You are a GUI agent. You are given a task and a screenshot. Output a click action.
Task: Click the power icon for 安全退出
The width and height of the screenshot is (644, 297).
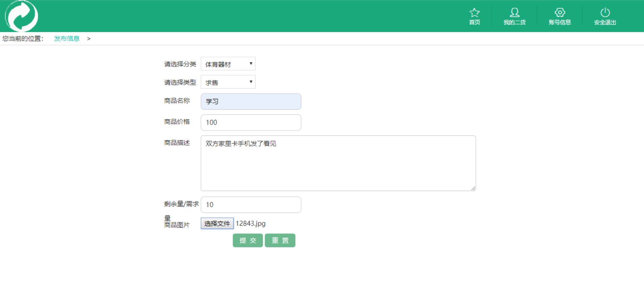[x=605, y=12]
